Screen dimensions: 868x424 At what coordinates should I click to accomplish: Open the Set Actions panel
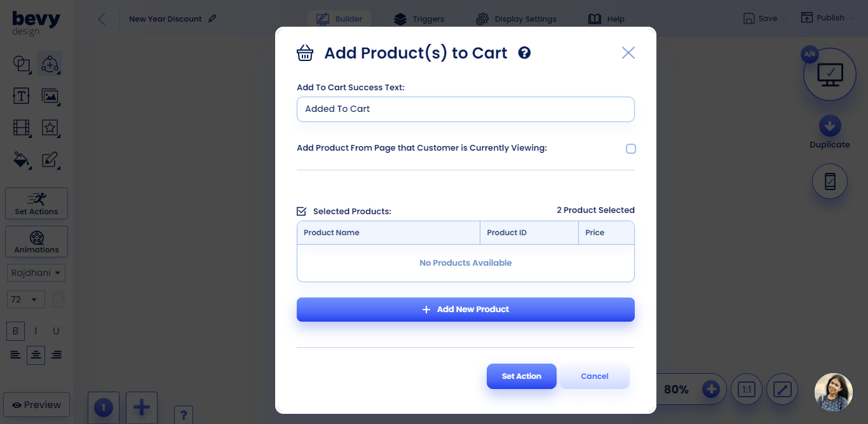click(36, 203)
